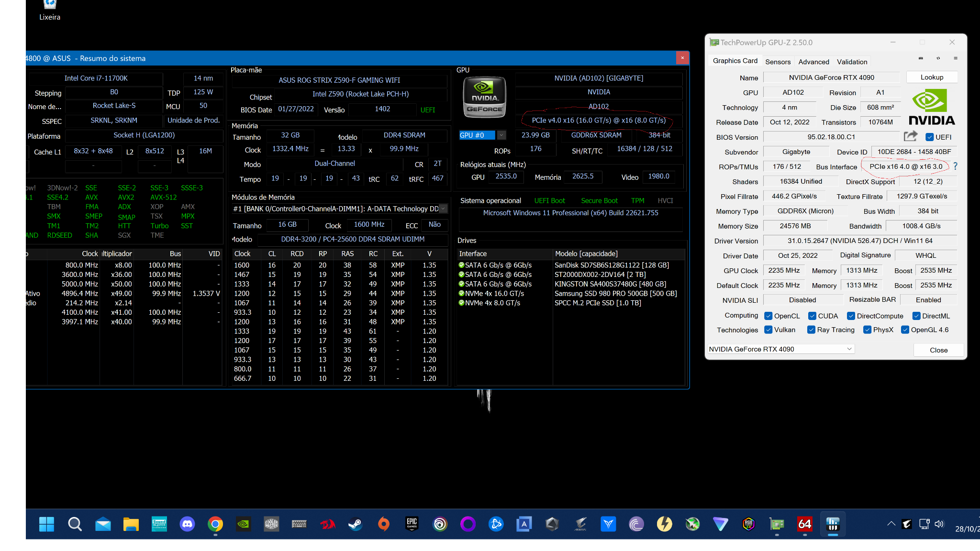Toggle PhysX checkbox
This screenshot has width=980, height=551.
867,330
